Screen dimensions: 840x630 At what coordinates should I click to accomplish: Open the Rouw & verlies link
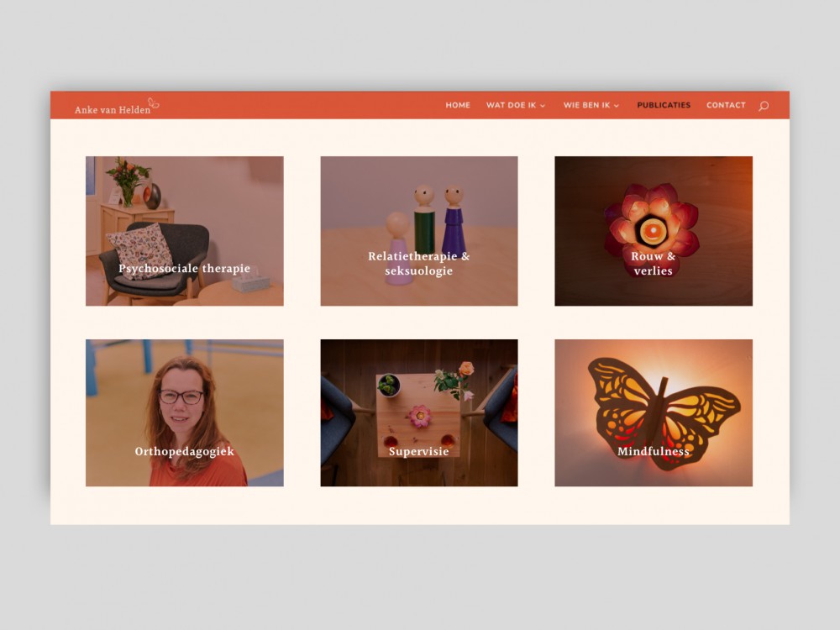pos(653,264)
